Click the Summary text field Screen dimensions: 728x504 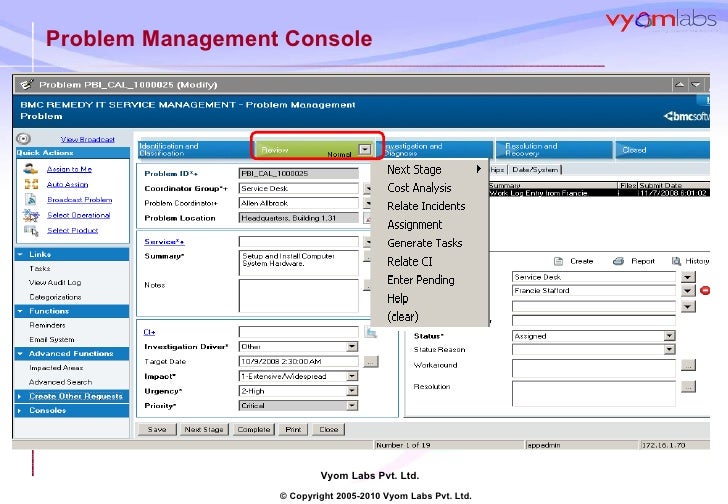click(299, 263)
